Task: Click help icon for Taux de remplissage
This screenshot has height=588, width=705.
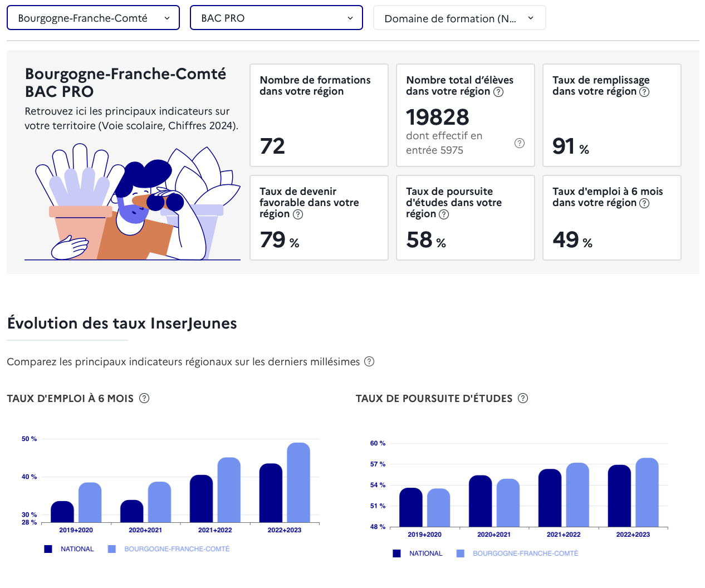Action: [x=644, y=92]
